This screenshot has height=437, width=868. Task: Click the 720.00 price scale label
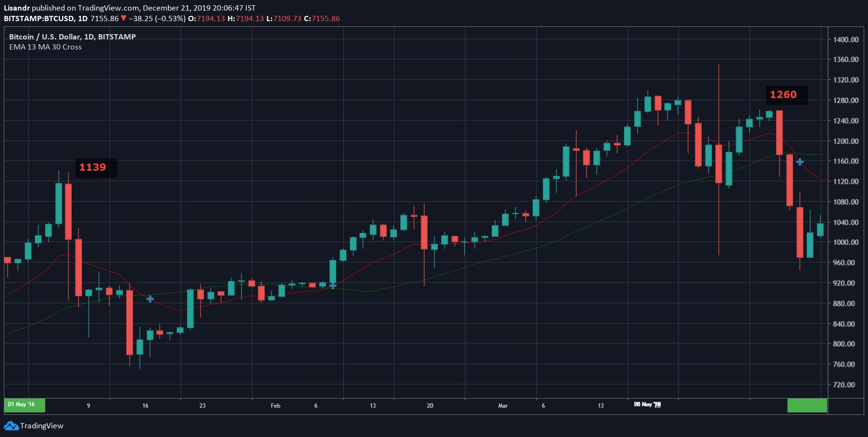point(844,385)
